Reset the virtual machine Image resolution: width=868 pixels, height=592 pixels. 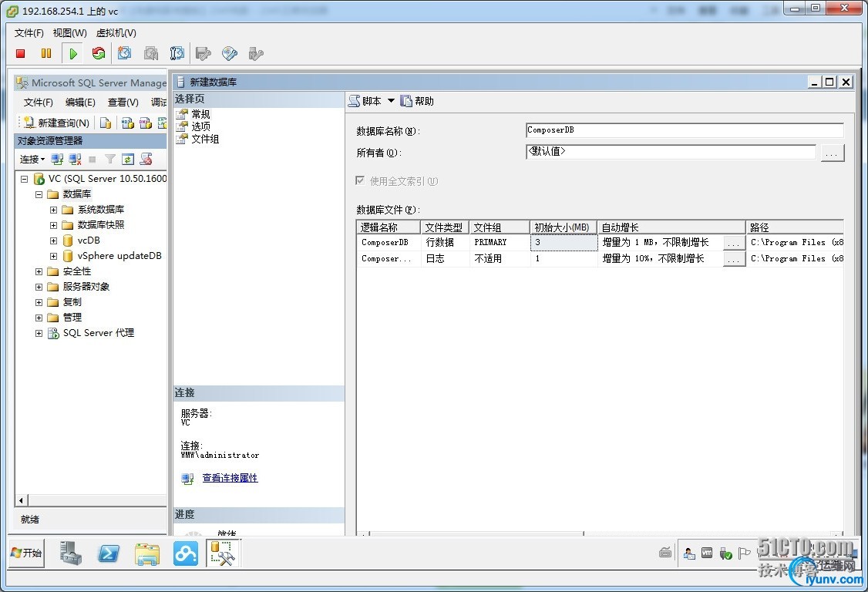coord(99,53)
